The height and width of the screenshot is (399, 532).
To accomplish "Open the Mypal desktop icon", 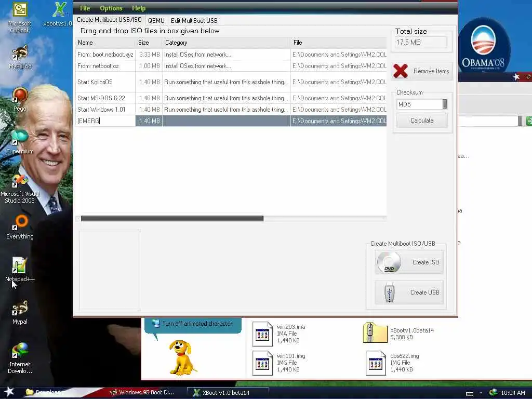I will (20, 312).
